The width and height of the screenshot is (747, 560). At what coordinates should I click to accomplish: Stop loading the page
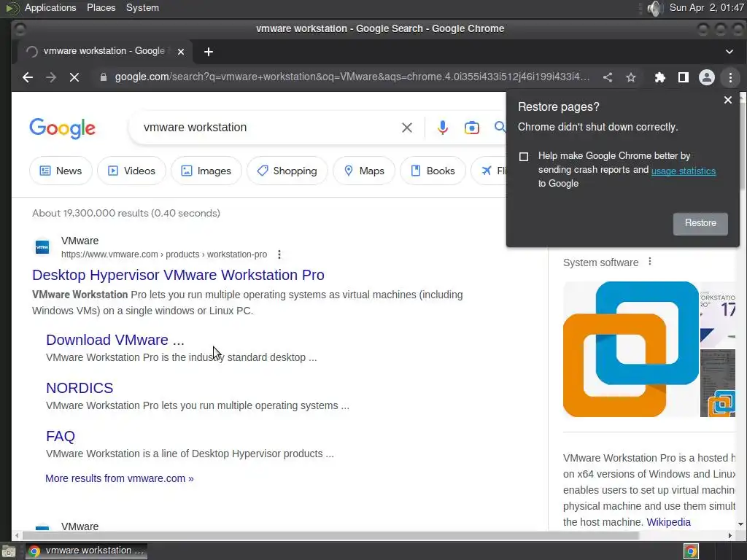pyautogui.click(x=74, y=77)
